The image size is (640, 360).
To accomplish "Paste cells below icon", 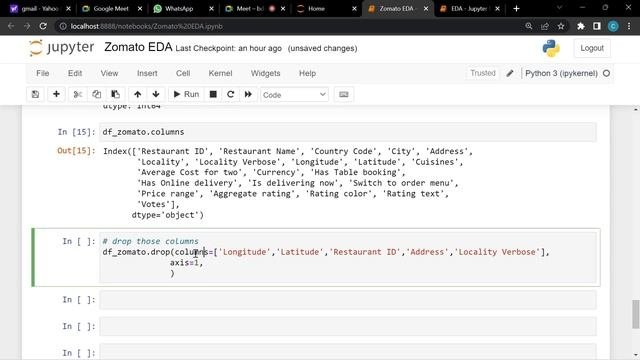I will click(x=116, y=94).
